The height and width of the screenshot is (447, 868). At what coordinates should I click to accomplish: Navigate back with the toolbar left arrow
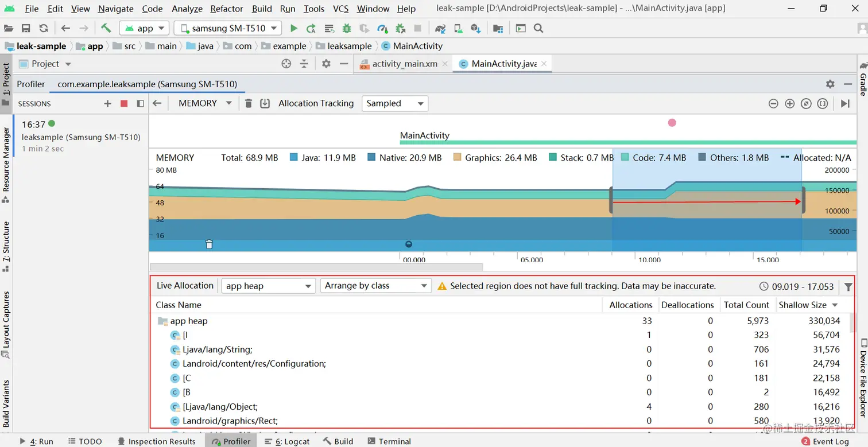click(x=65, y=28)
